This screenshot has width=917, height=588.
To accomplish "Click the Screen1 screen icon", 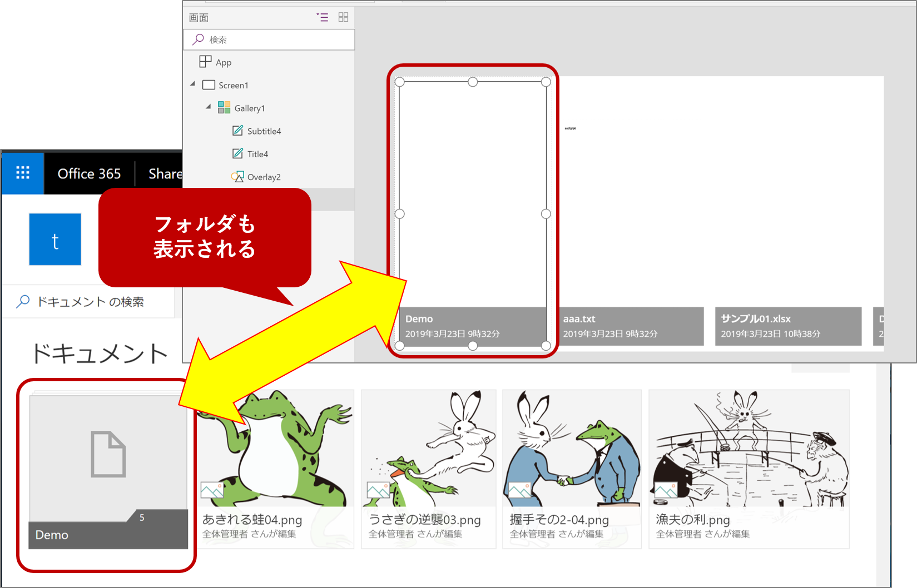I will point(209,84).
